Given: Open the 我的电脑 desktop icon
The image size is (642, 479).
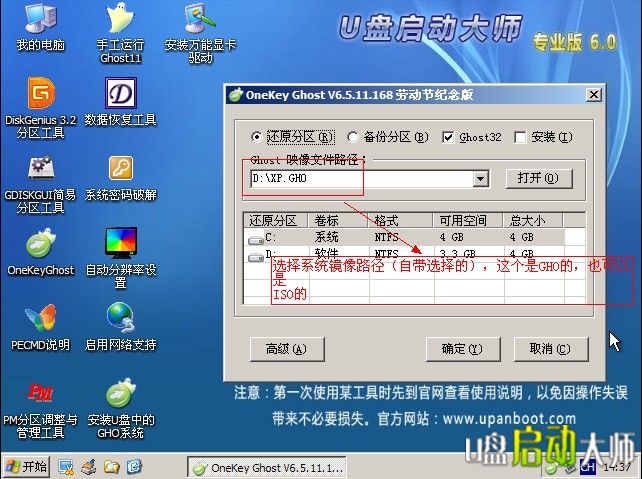Looking at the screenshot, I should click(40, 21).
